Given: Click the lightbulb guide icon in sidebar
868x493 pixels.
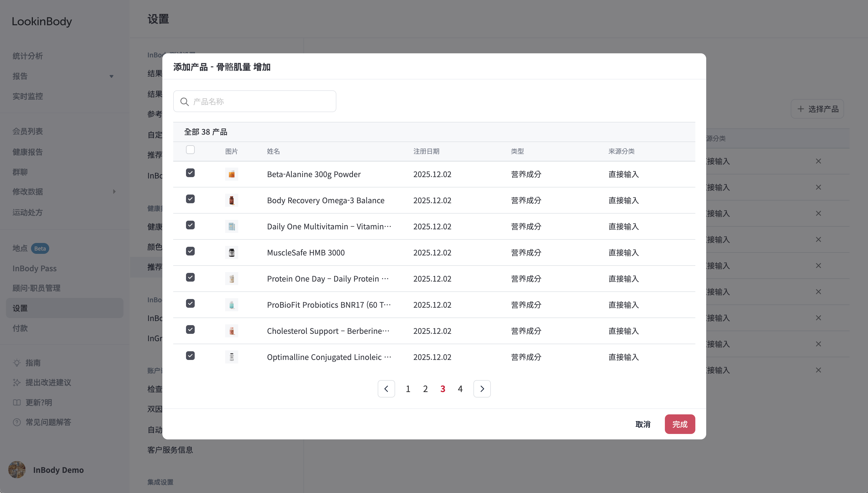Looking at the screenshot, I should coord(17,363).
